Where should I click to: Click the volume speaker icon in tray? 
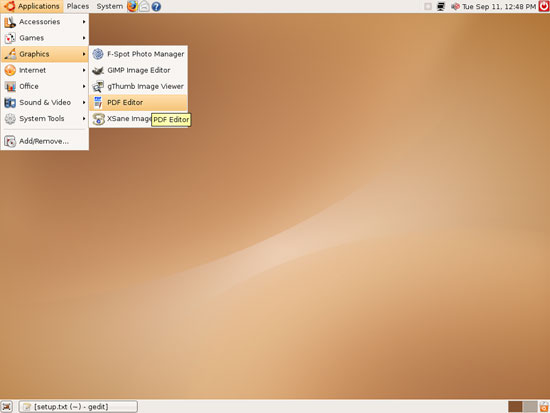pyautogui.click(x=455, y=6)
